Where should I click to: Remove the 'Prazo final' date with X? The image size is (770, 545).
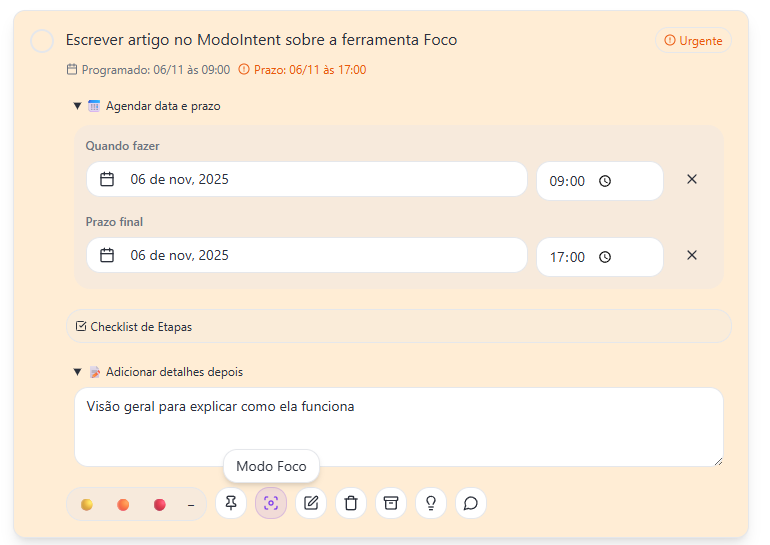point(692,256)
